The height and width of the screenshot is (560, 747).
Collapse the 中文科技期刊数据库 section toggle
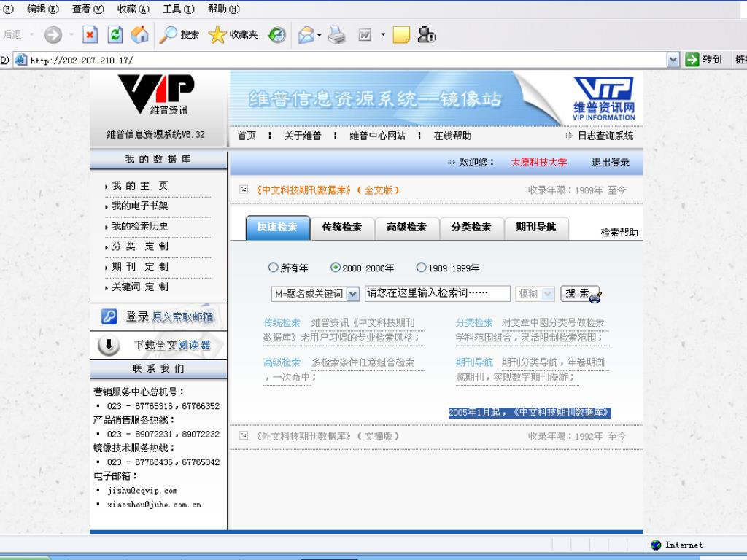(244, 190)
